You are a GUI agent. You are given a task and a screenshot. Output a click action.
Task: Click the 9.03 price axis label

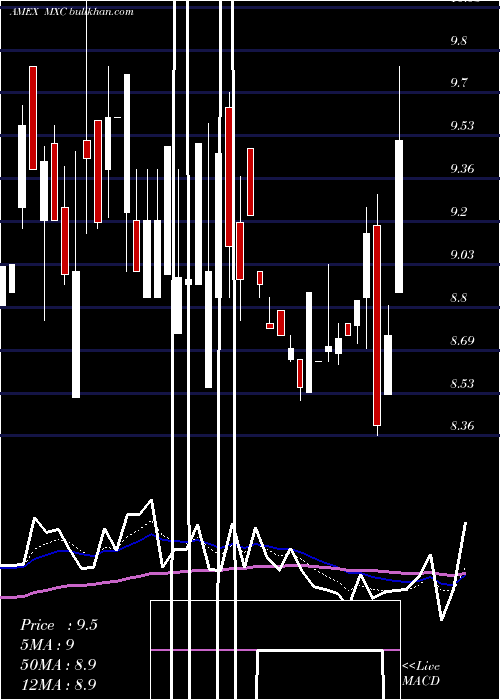tap(462, 254)
